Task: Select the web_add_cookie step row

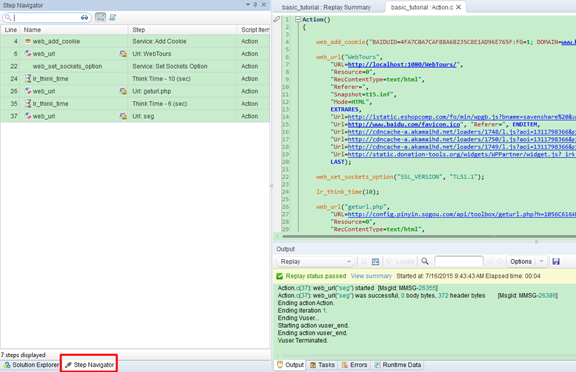Action: (x=135, y=41)
